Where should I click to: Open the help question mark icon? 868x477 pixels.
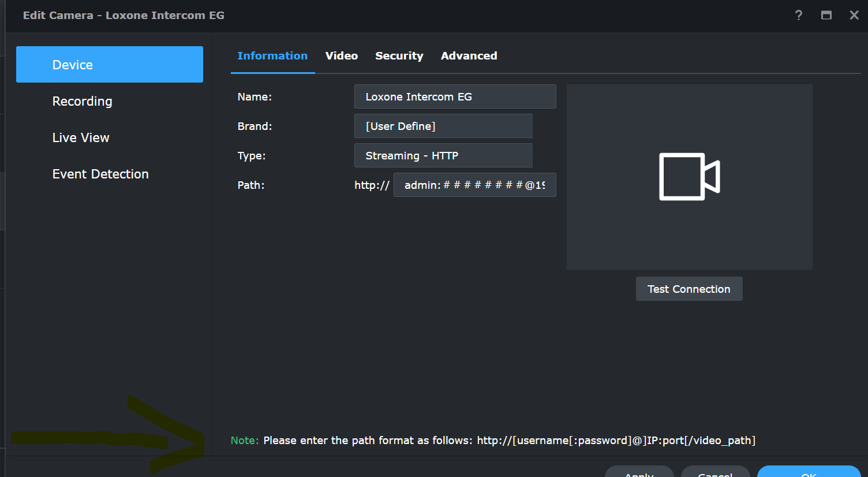(799, 16)
